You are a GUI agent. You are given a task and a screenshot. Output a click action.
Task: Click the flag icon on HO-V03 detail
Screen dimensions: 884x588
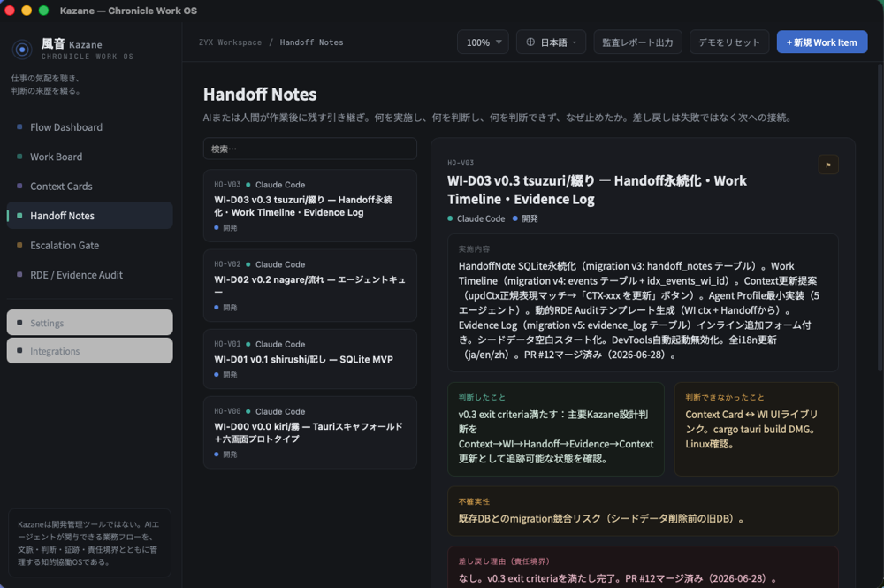[x=828, y=164]
